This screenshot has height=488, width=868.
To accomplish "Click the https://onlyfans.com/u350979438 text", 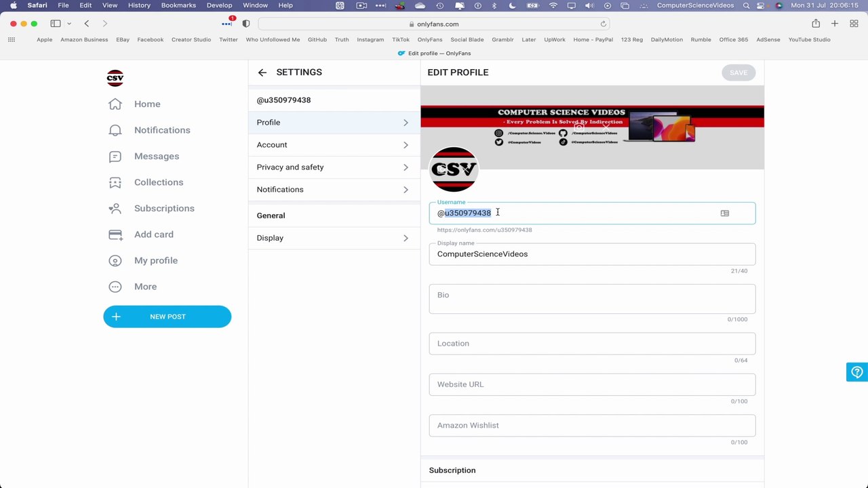I will 484,230.
